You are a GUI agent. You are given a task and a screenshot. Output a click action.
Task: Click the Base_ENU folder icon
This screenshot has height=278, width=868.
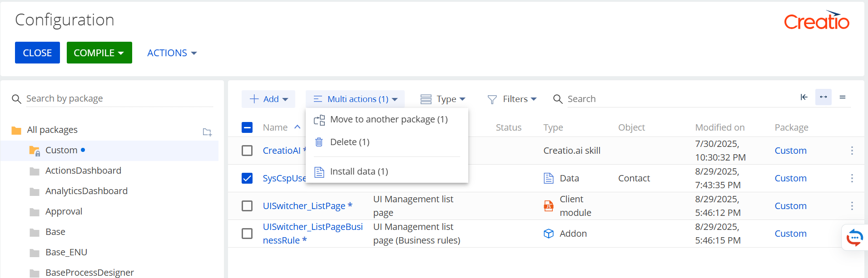coord(35,253)
